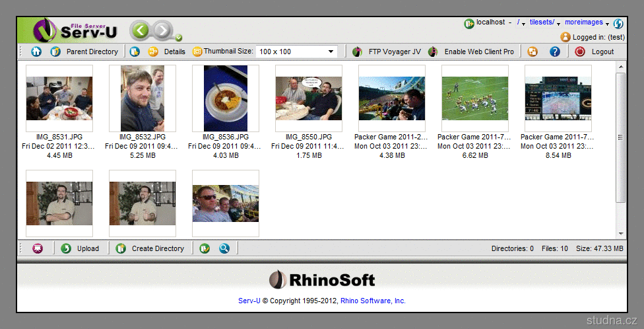Launch FTP Voyager JV
644x329 pixels.
point(394,52)
